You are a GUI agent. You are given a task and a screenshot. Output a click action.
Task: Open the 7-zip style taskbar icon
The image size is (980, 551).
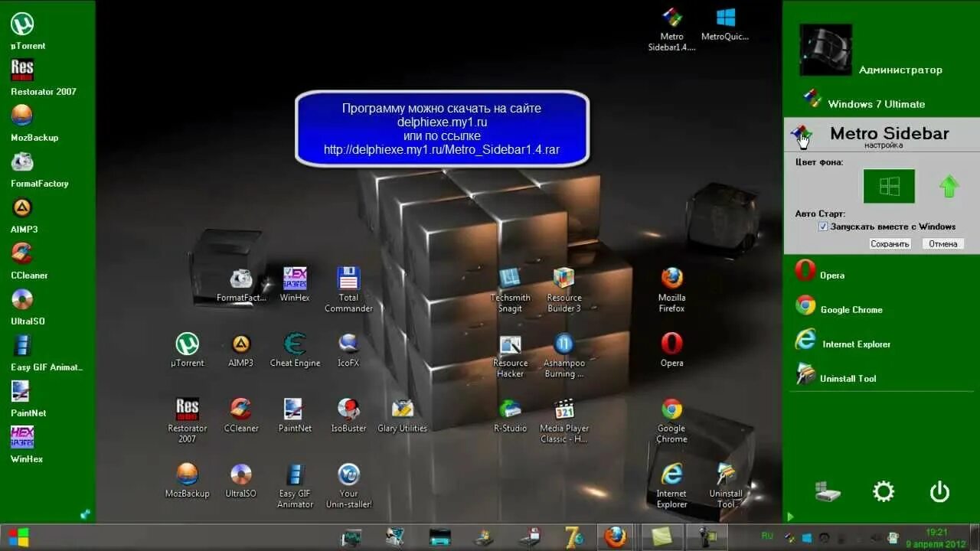573,537
